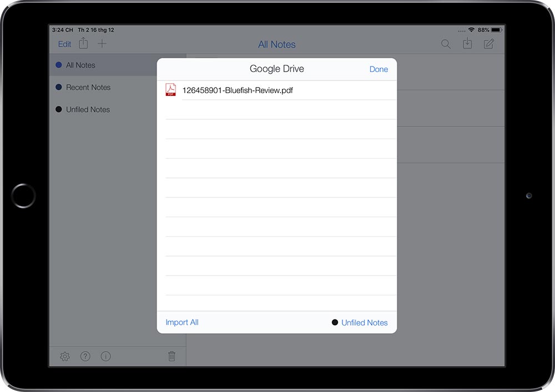Tap the battery icon in status bar
This screenshot has width=555, height=392.
[x=496, y=30]
